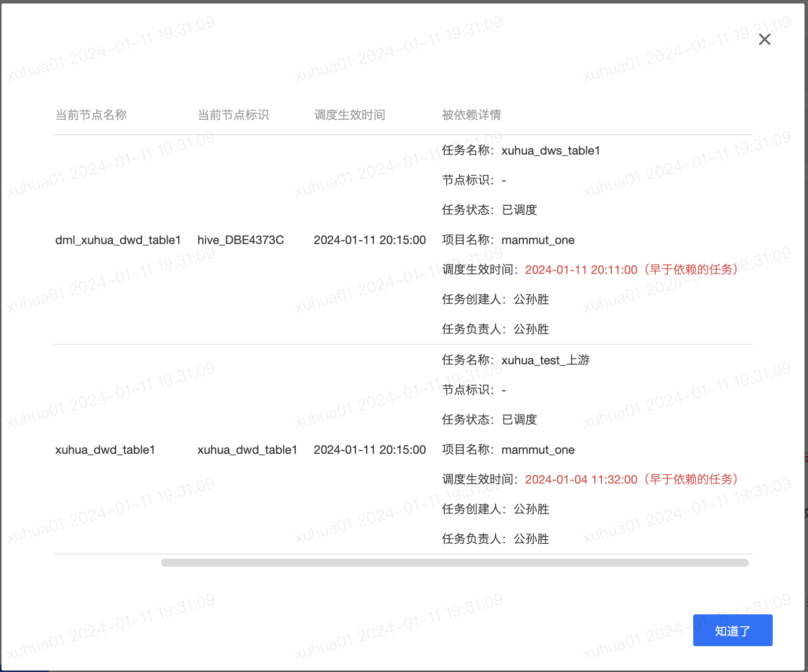
Task: Click 项目名称 mammut_one in first row
Action: point(508,240)
